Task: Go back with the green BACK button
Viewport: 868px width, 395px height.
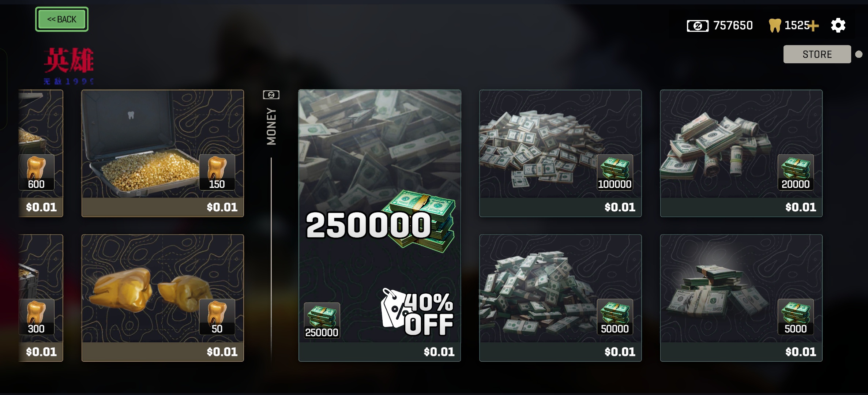Action: (x=62, y=19)
